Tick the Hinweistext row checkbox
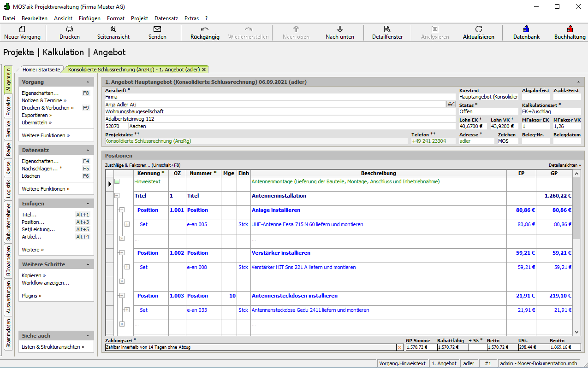The image size is (588, 368). tap(117, 181)
